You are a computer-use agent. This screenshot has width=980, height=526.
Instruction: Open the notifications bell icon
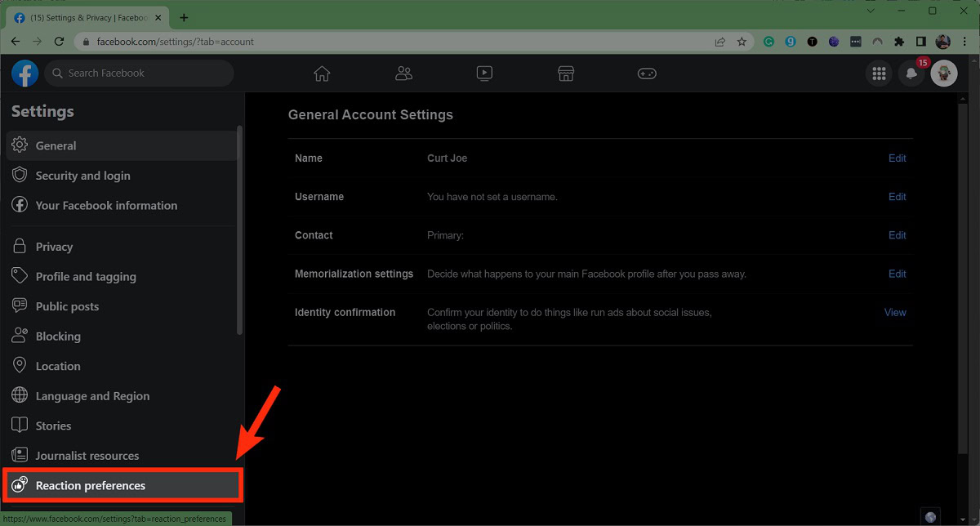911,74
